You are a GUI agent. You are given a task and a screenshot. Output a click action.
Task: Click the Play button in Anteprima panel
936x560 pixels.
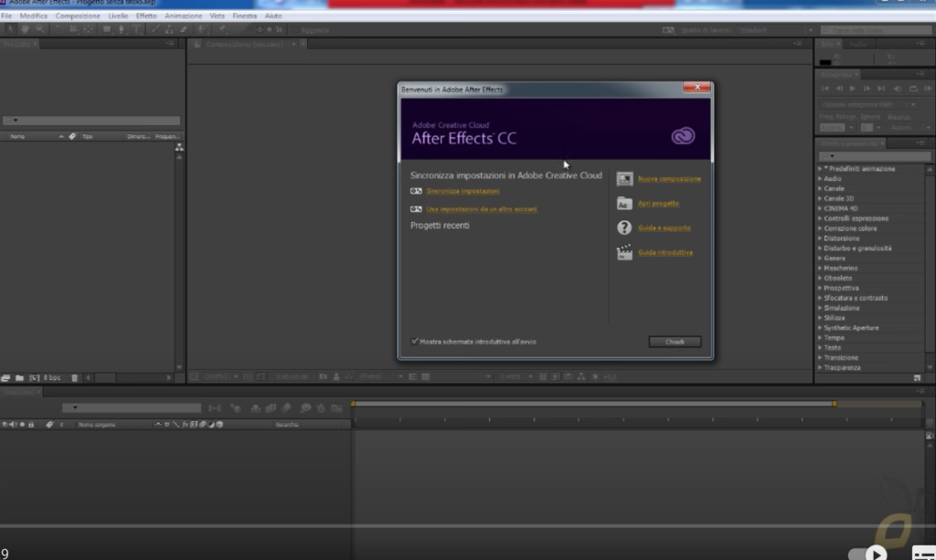pos(853,89)
